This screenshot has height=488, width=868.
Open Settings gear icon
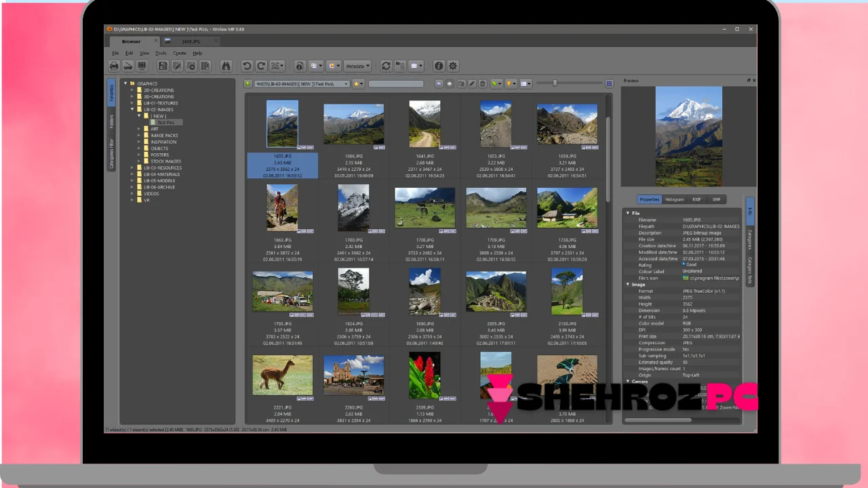point(453,66)
